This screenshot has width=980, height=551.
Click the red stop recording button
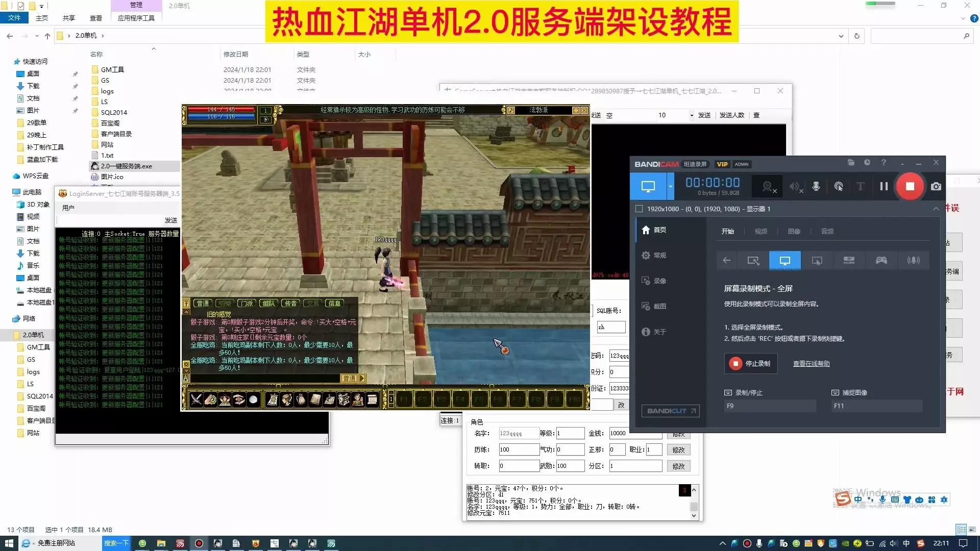tap(910, 186)
